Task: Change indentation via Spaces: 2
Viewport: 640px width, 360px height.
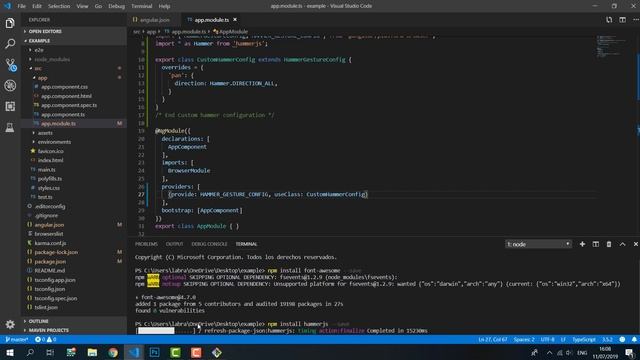Action: 524,340
